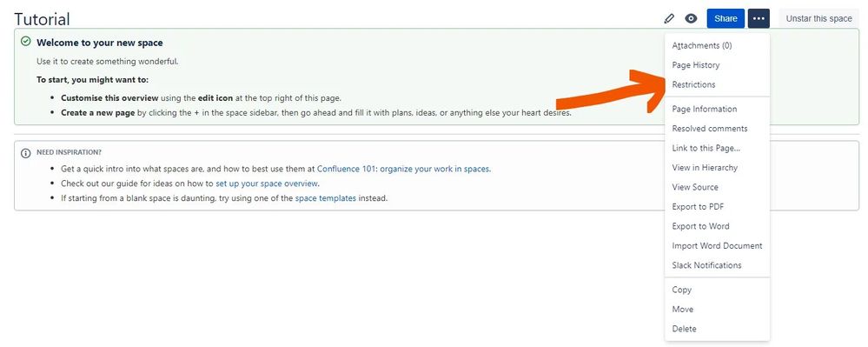The height and width of the screenshot is (347, 868).
Task: Click 'Use it to create something wonderful.' text
Action: [108, 62]
